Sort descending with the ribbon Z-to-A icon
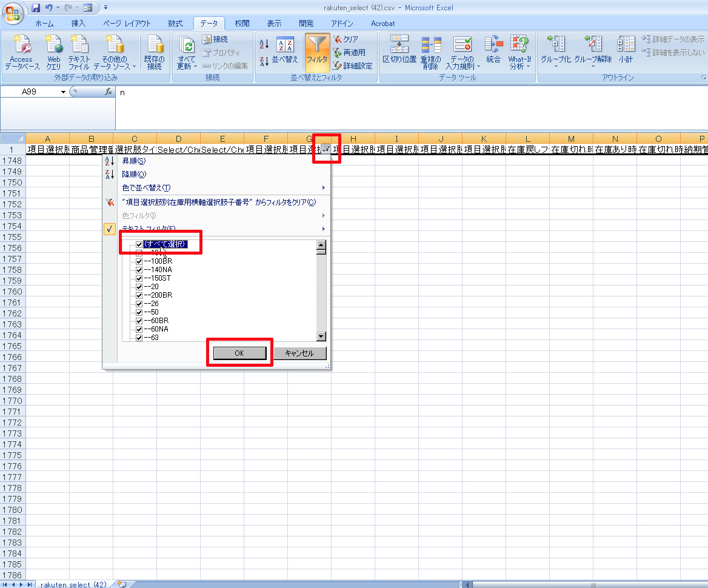The image size is (708, 588). (264, 61)
